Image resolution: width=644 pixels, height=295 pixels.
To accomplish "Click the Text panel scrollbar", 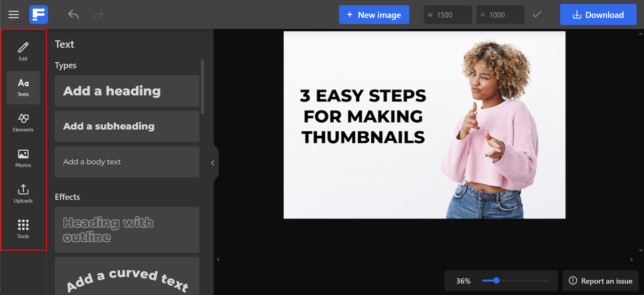I will tap(202, 87).
